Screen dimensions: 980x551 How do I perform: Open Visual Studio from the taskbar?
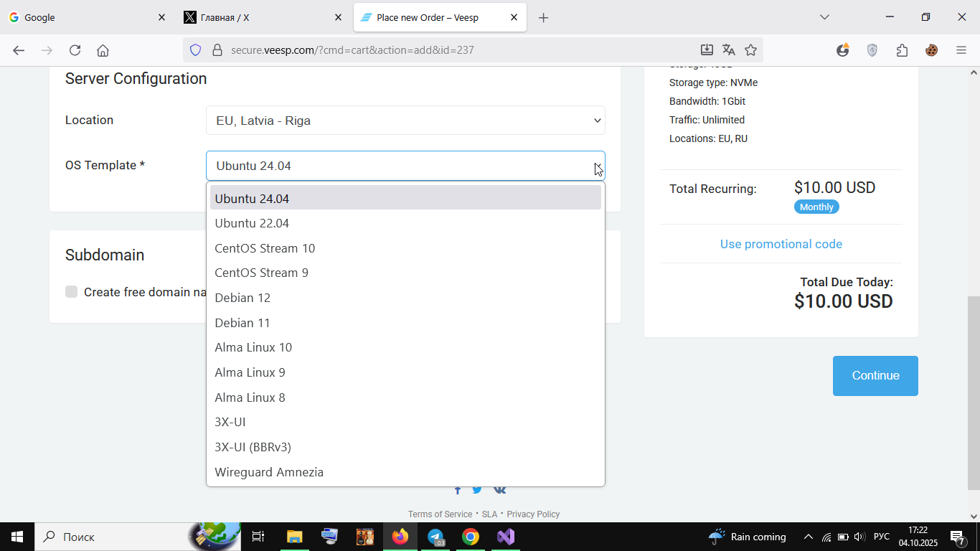[506, 537]
